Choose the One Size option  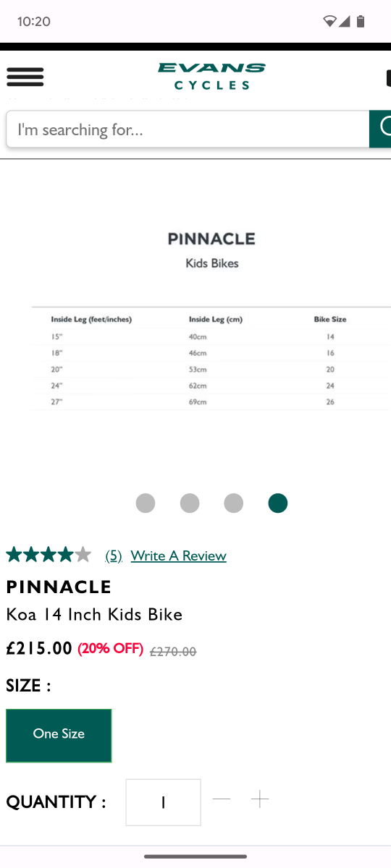point(59,736)
